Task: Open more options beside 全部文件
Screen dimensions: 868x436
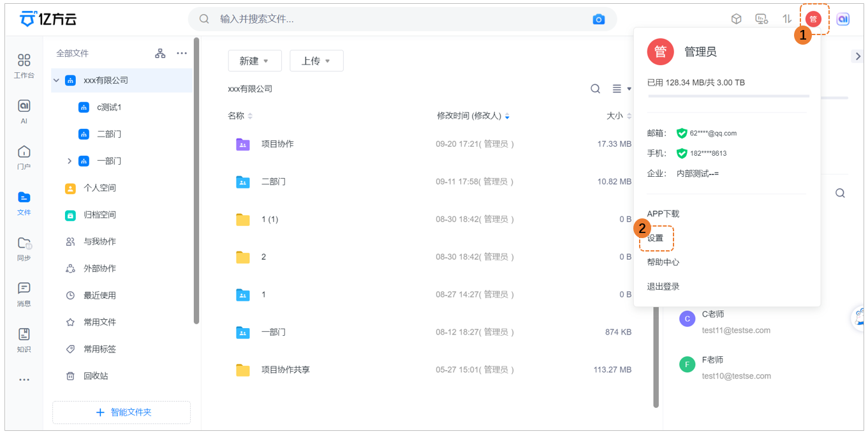Action: pos(182,54)
